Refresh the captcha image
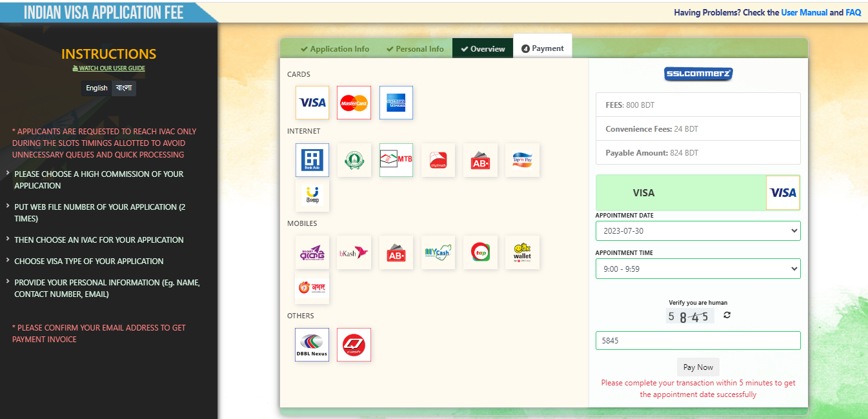Viewport: 868px width, 419px height. point(727,315)
